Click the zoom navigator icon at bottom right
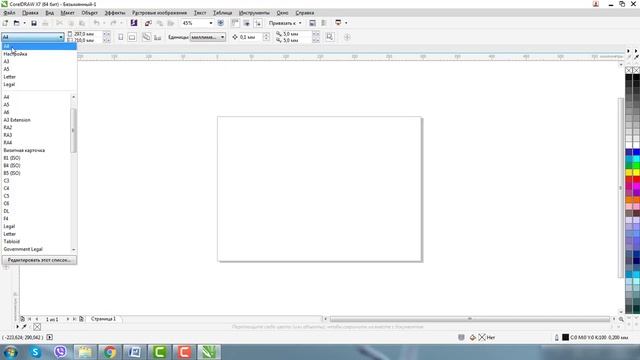 [x=621, y=319]
